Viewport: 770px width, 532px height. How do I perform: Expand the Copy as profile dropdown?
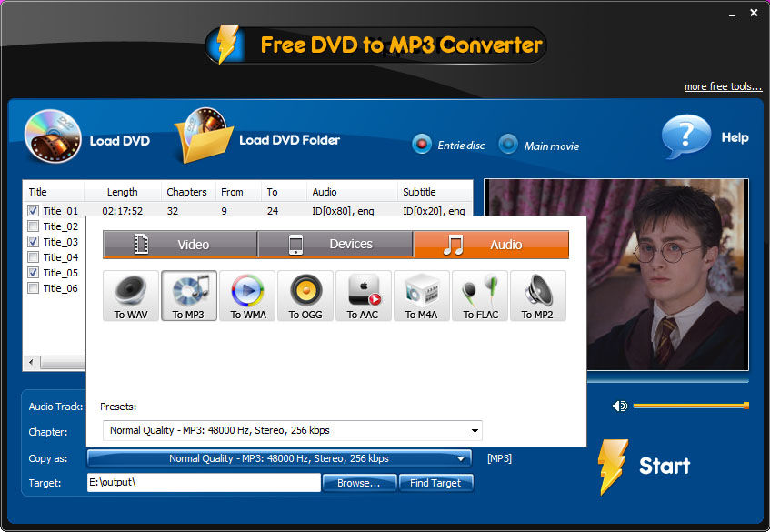(279, 458)
